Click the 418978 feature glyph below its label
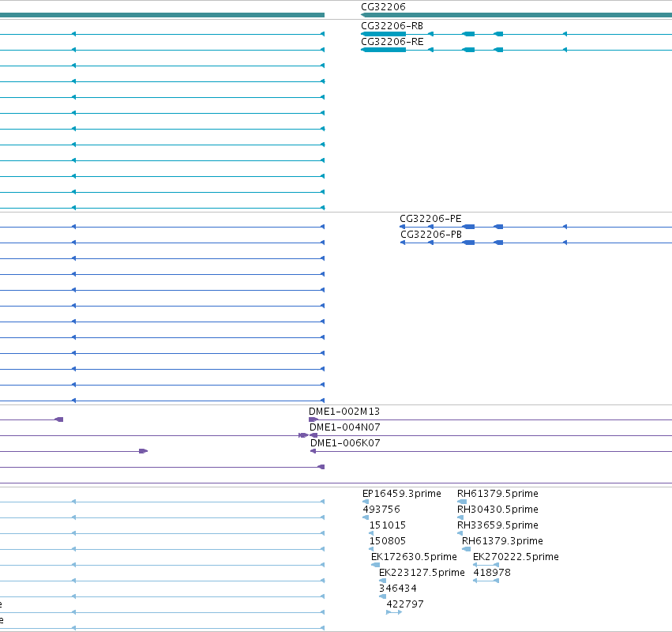 click(x=486, y=581)
